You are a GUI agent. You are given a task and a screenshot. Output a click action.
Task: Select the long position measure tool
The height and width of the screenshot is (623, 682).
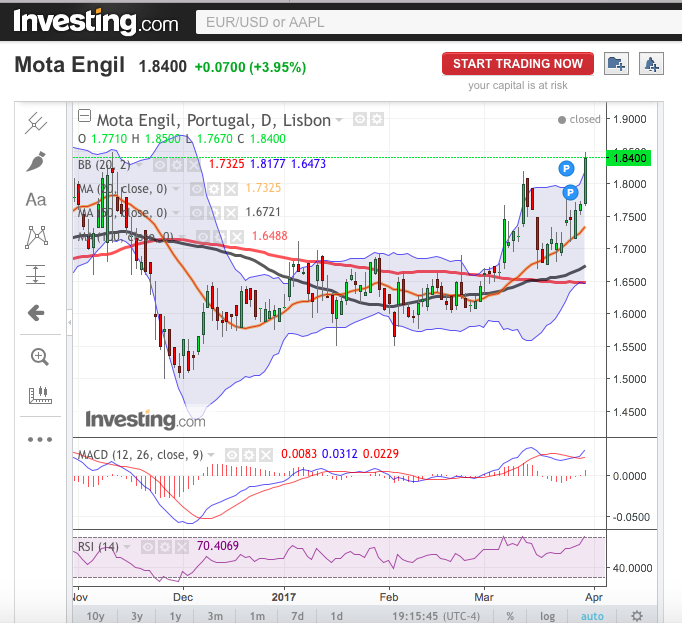[36, 275]
